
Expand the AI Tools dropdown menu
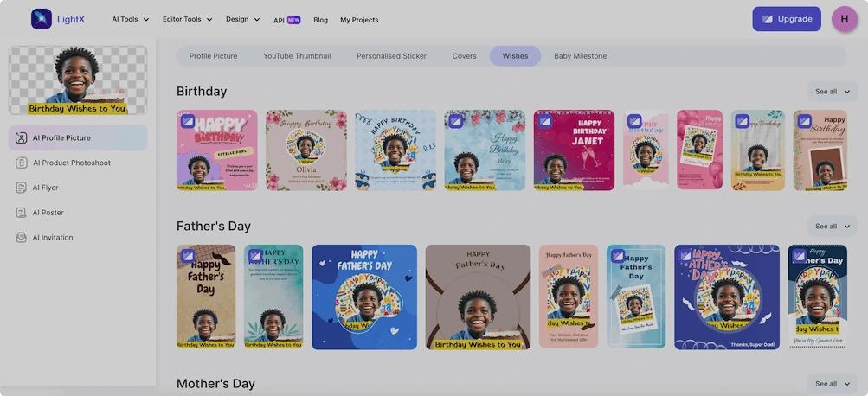coord(130,20)
